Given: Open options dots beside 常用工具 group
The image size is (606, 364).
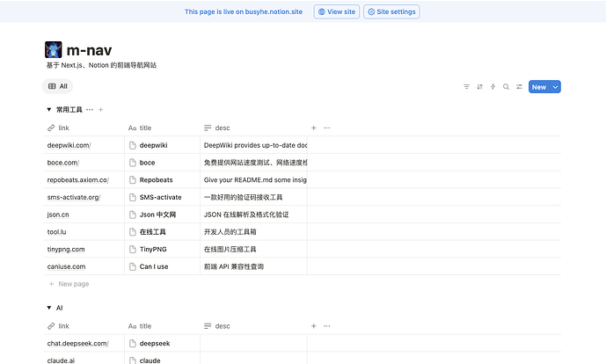Looking at the screenshot, I should 90,110.
